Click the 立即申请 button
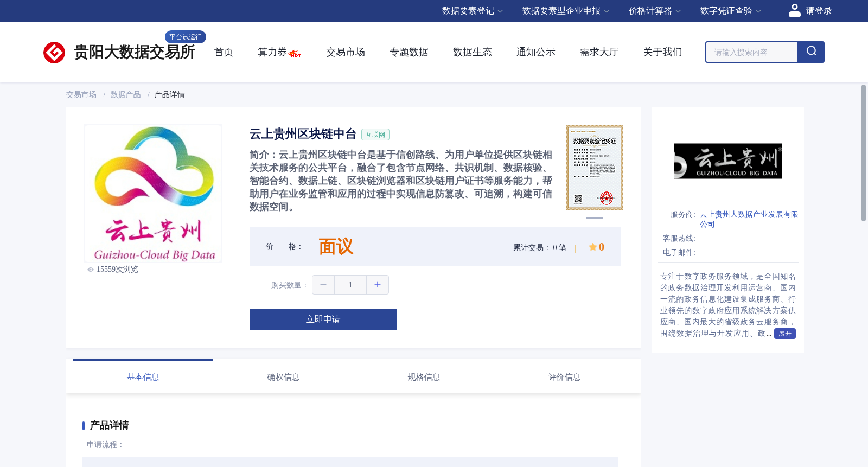Image resolution: width=868 pixels, height=467 pixels. (x=323, y=319)
